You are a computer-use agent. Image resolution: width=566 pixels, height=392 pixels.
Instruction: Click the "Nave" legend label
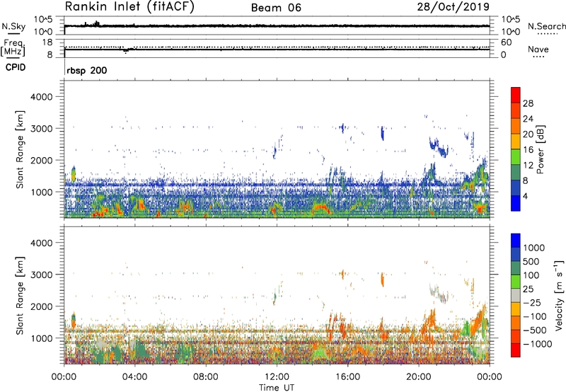pyautogui.click(x=538, y=50)
